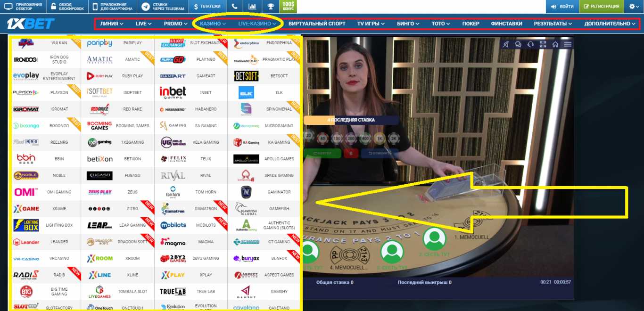Click the phone callback icon
644x311 pixels.
tap(235, 7)
